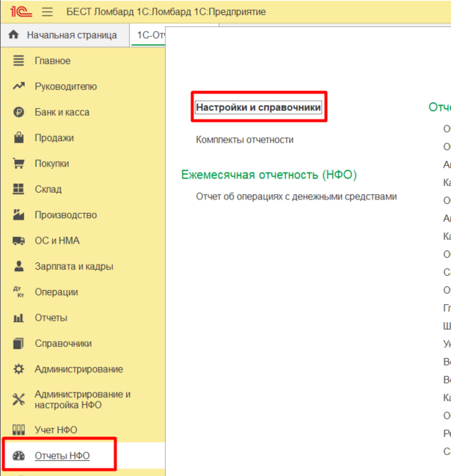451x476 pixels.
Task: Click the Производство factory icon
Action: pyautogui.click(x=19, y=215)
